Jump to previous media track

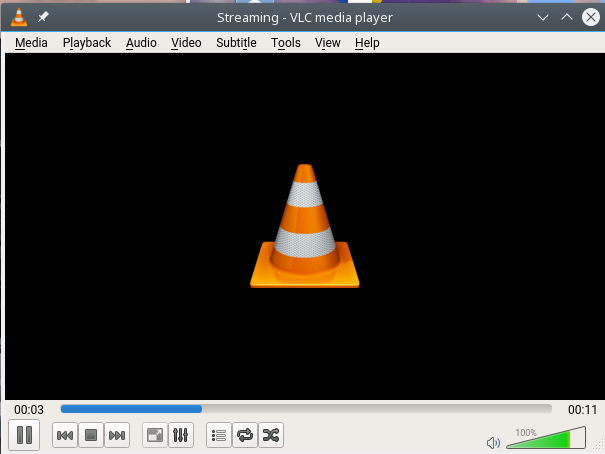tap(65, 435)
